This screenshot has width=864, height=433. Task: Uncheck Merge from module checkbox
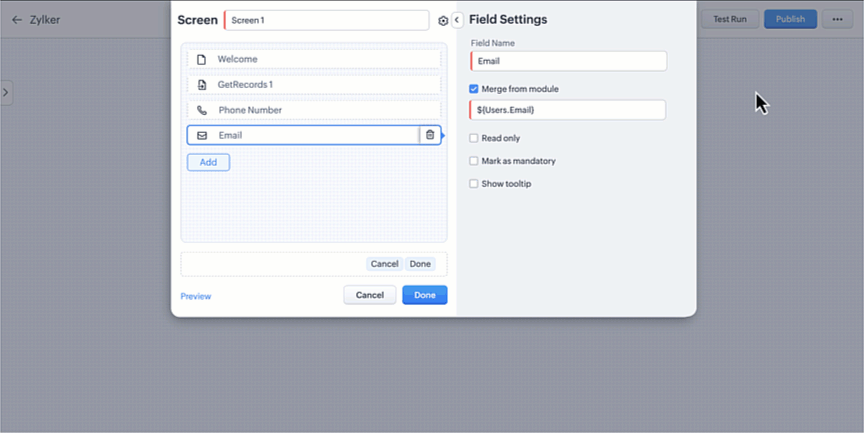[x=474, y=89]
